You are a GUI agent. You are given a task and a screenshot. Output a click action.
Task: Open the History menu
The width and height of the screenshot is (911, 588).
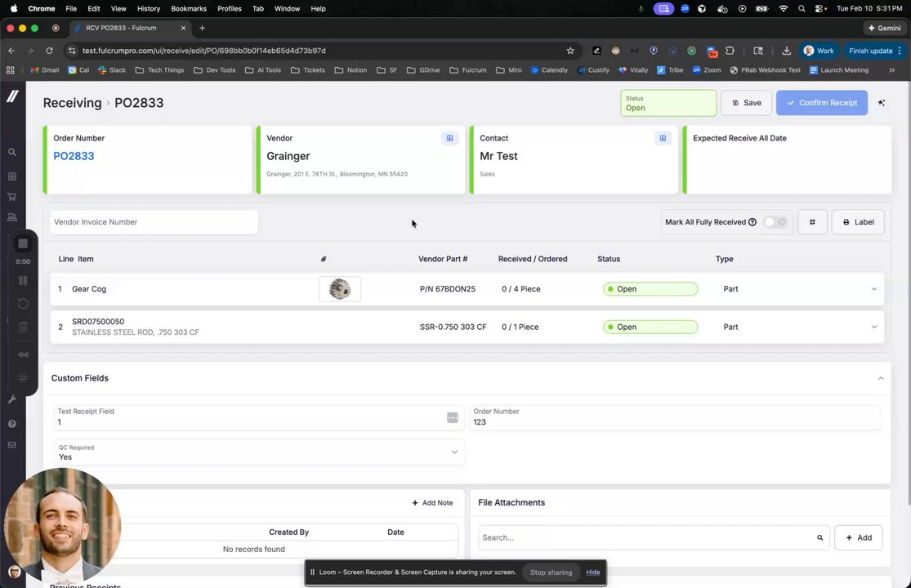click(x=149, y=9)
